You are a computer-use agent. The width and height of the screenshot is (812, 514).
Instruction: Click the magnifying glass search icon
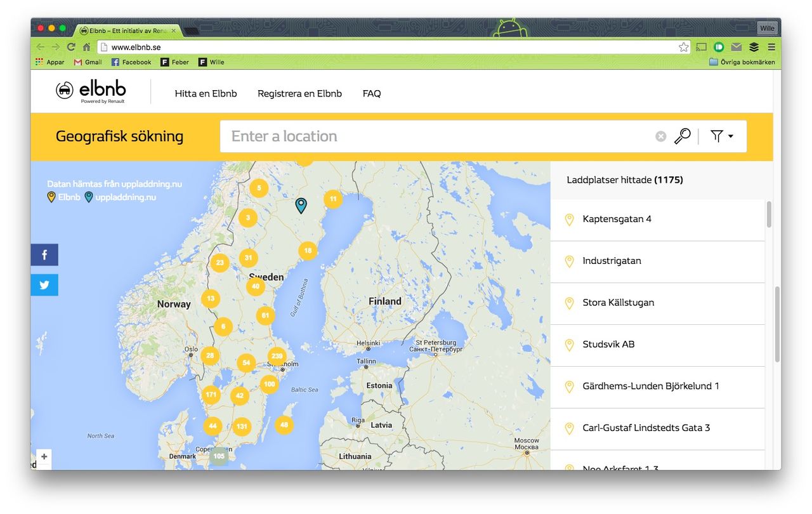(x=682, y=136)
